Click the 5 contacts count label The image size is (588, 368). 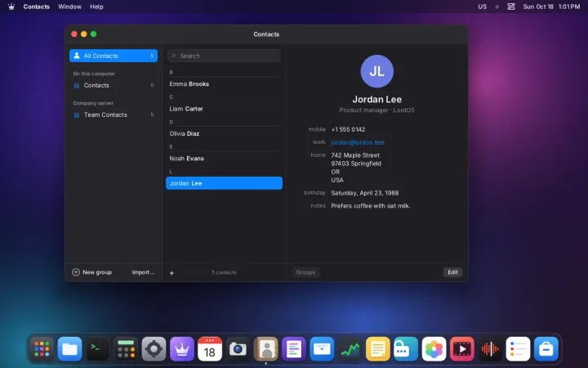click(224, 272)
